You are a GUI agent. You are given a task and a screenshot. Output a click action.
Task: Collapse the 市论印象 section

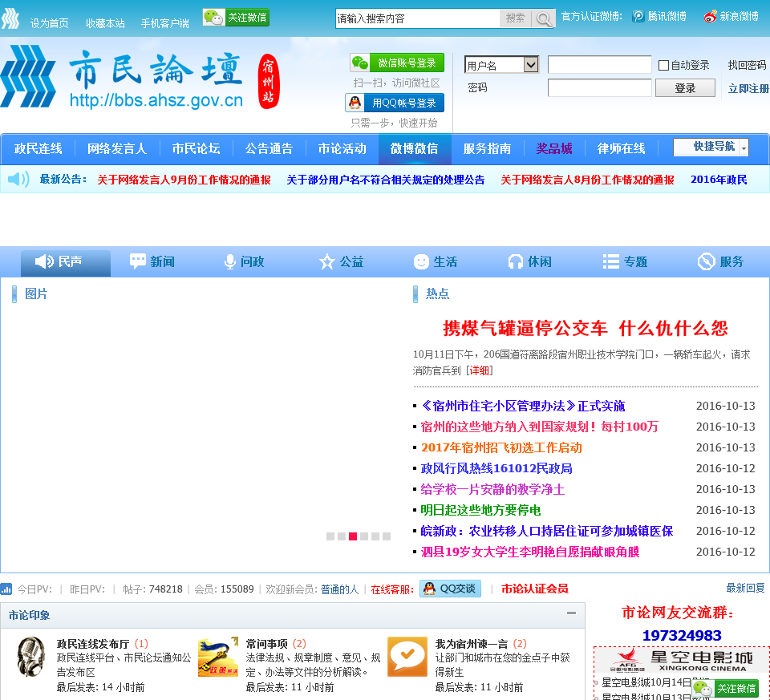(x=571, y=613)
